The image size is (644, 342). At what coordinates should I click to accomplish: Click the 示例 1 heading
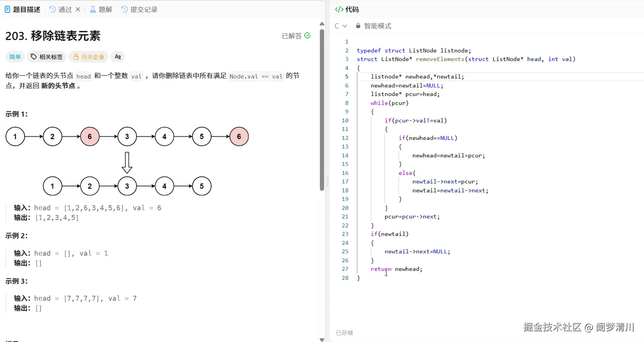[16, 114]
